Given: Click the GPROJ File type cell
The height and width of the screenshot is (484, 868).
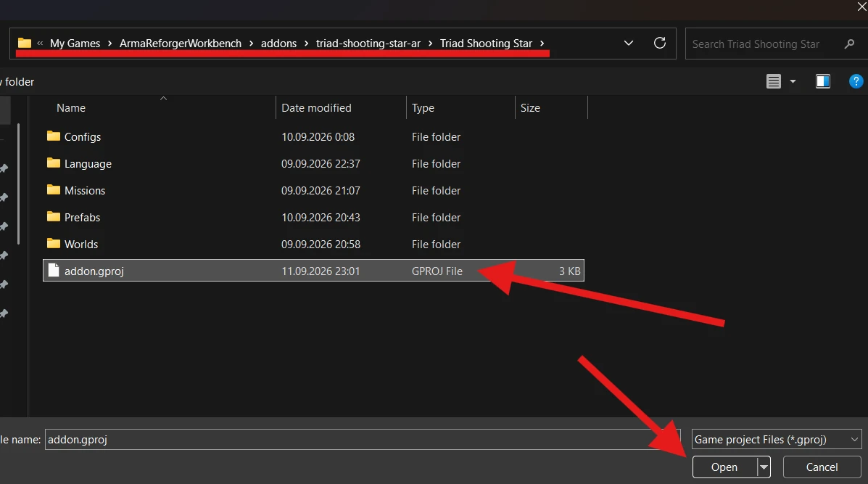Looking at the screenshot, I should pos(437,271).
